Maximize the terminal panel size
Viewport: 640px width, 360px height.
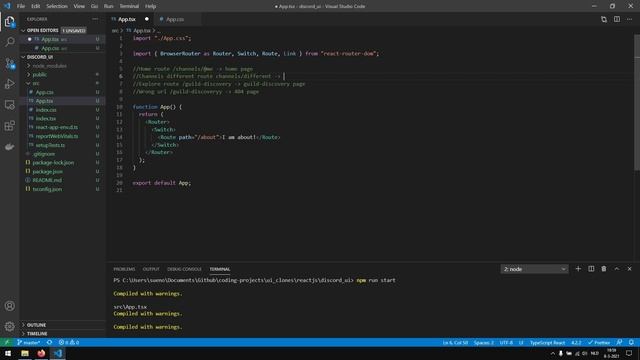coord(617,269)
